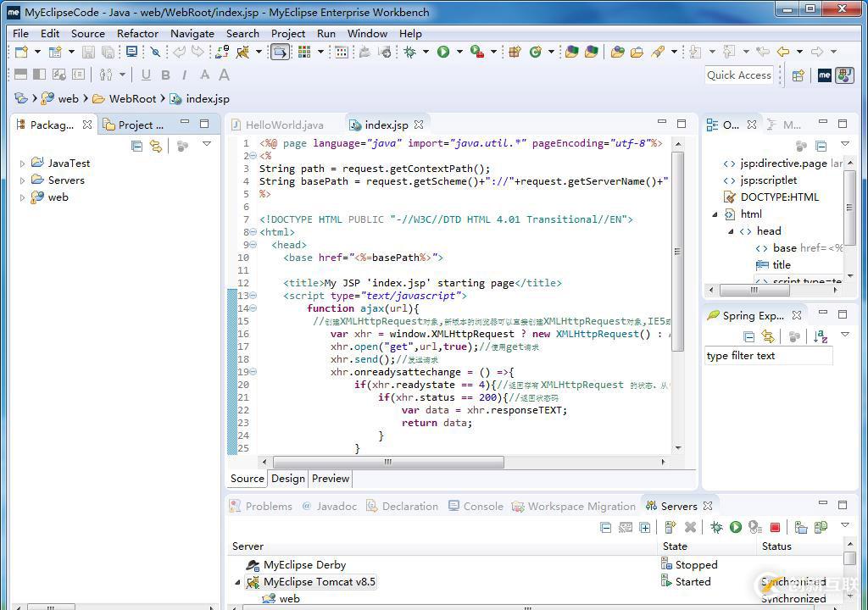Click Spring Explorer type filter text box
The height and width of the screenshot is (610, 868).
(768, 356)
